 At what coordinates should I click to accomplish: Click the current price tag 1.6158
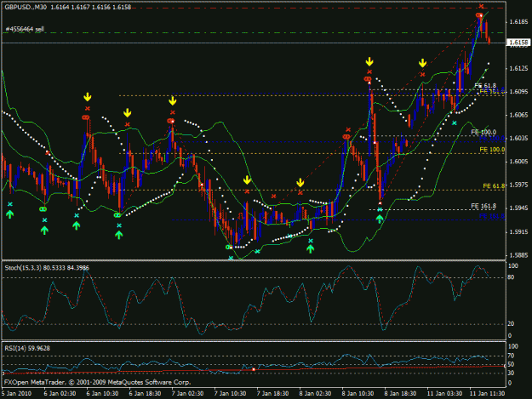[518, 43]
